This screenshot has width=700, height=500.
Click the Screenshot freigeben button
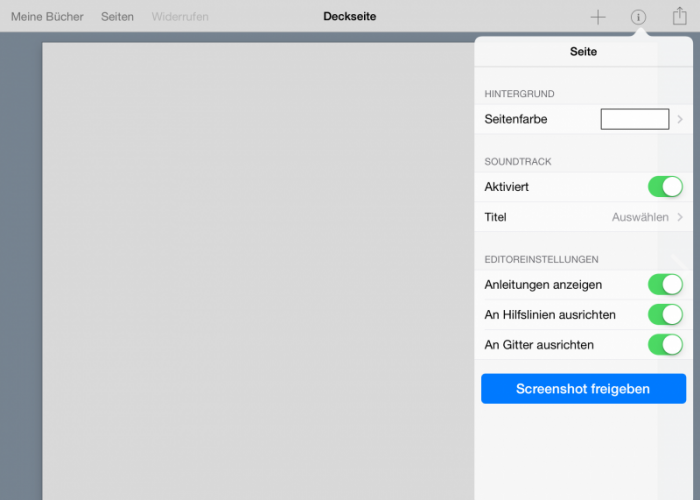point(583,389)
